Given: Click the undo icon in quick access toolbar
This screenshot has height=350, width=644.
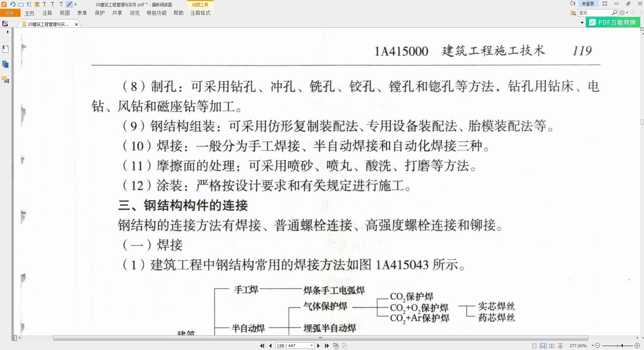Looking at the screenshot, I should coord(13,4).
